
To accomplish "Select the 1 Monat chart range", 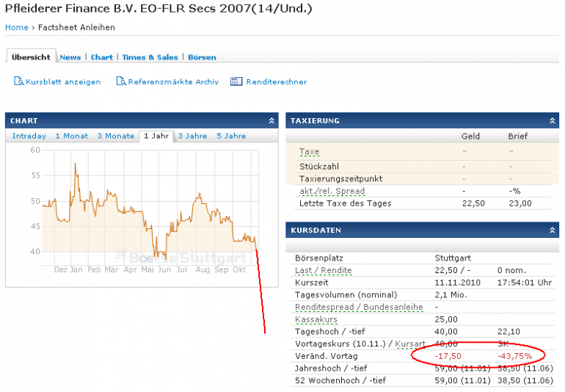I will pos(72,136).
